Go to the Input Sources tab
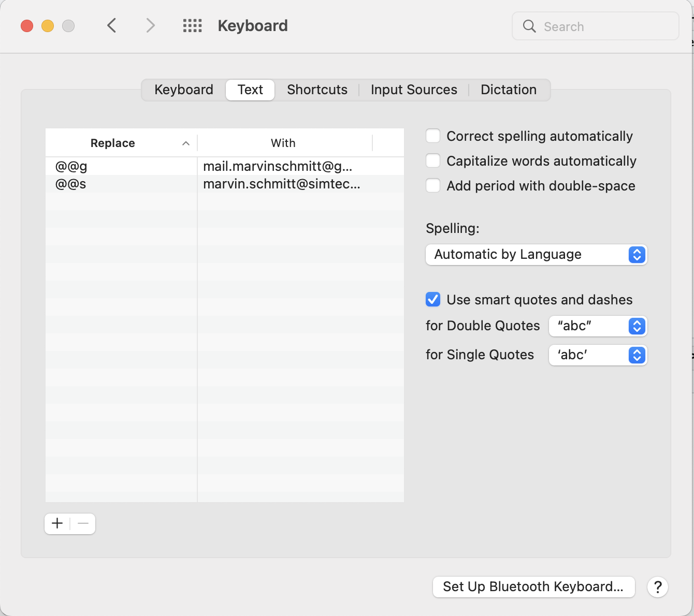The width and height of the screenshot is (694, 616). [x=414, y=90]
